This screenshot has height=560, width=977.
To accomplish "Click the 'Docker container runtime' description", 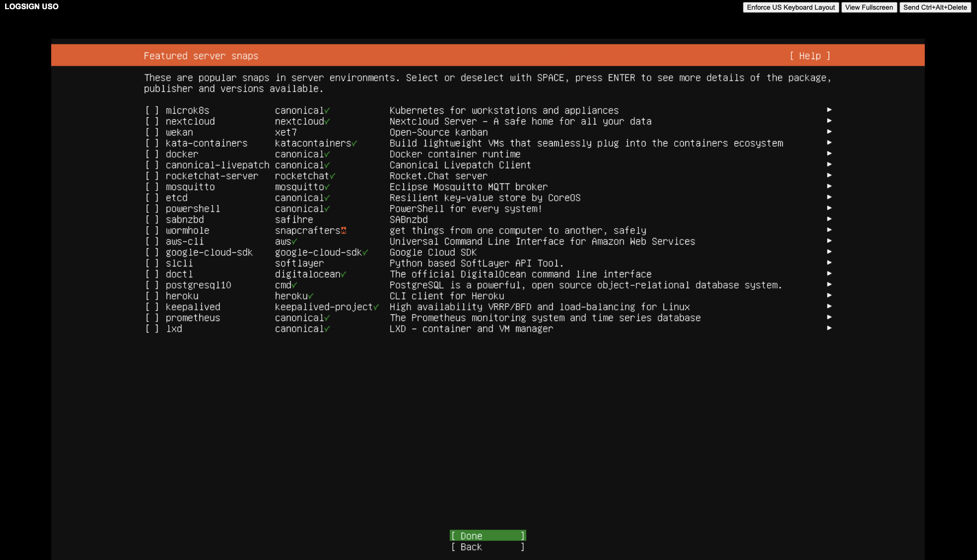I will (455, 154).
